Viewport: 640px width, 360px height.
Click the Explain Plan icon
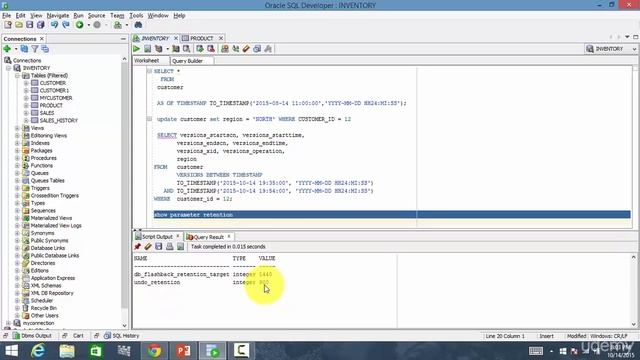159,49
